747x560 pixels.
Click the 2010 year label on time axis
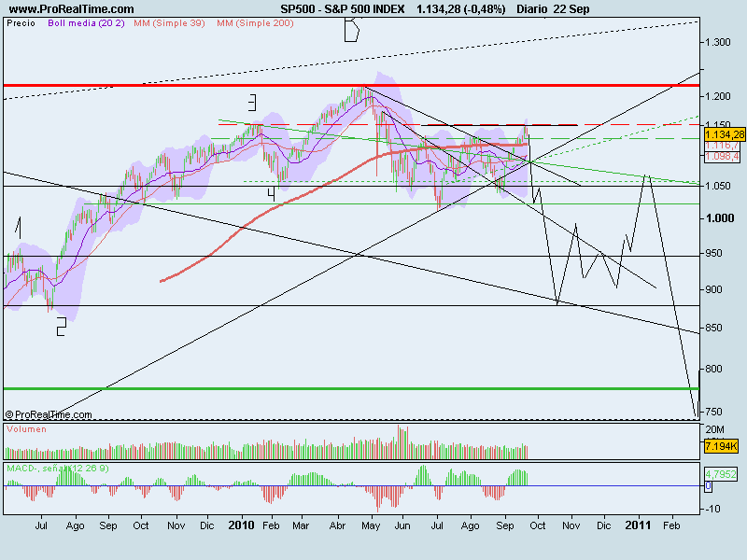(x=241, y=525)
